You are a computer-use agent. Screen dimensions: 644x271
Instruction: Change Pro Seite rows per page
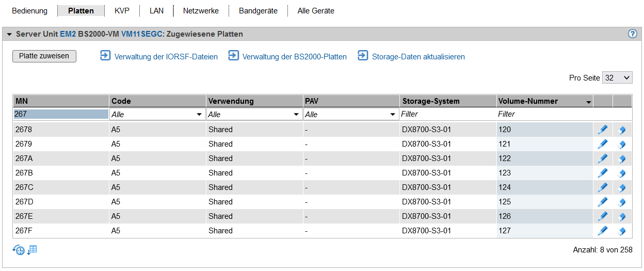[617, 78]
